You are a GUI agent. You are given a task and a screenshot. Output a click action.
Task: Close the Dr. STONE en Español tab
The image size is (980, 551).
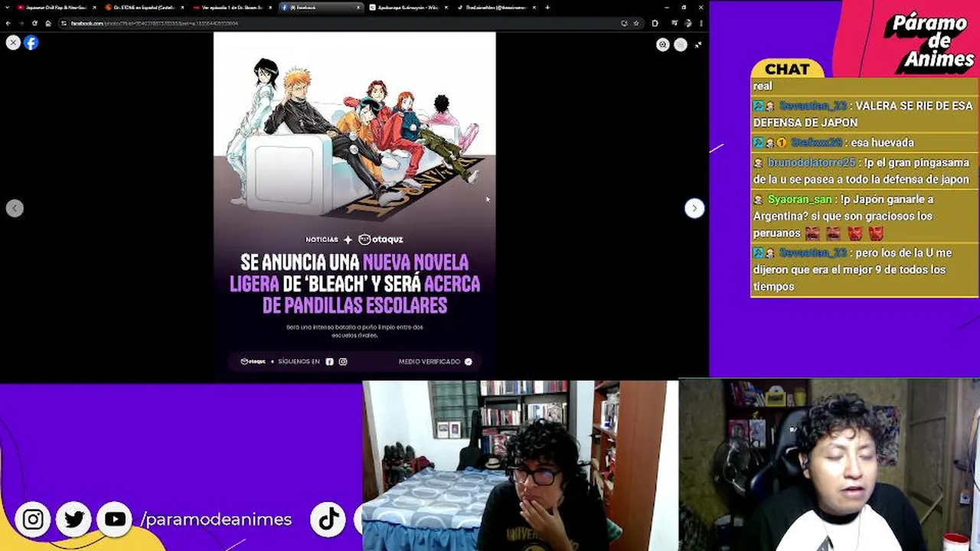(x=182, y=8)
